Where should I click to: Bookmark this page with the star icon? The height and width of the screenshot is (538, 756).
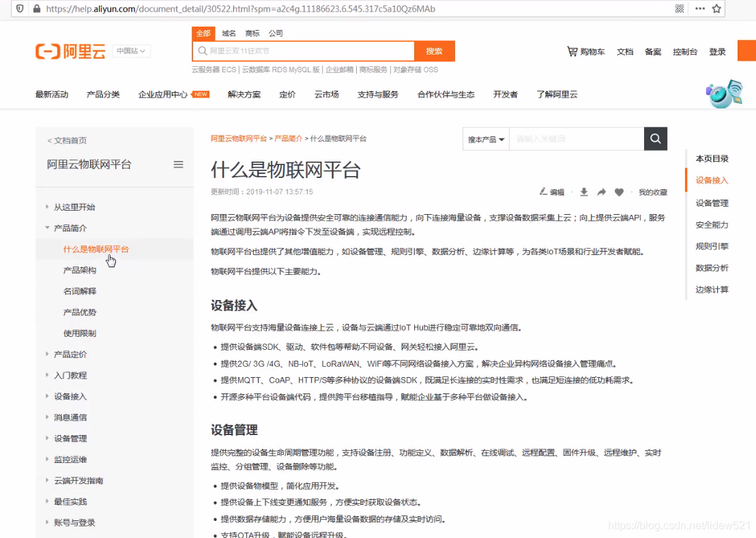click(716, 9)
